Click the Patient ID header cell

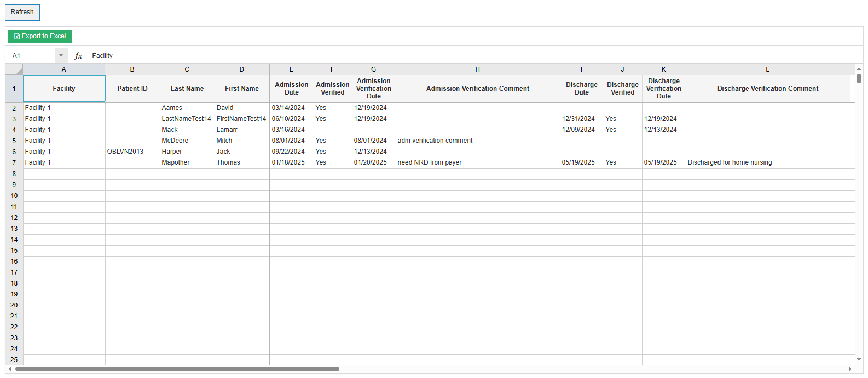[x=132, y=89]
